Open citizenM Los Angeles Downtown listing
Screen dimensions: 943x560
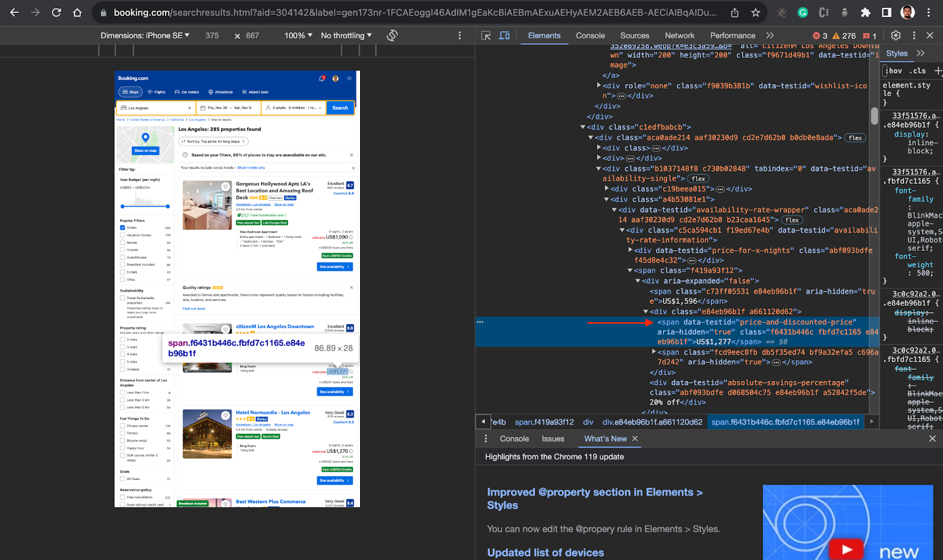pyautogui.click(x=275, y=326)
